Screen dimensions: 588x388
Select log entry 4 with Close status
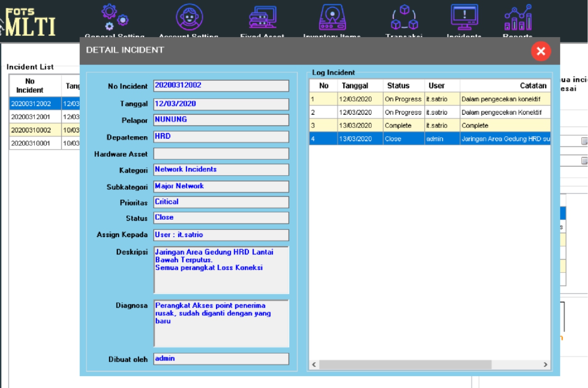429,139
